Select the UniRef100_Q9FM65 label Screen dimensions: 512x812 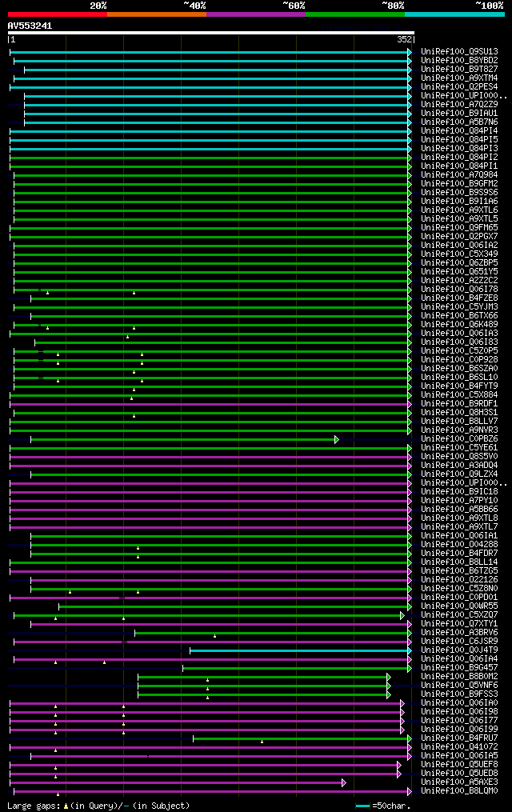tap(459, 228)
